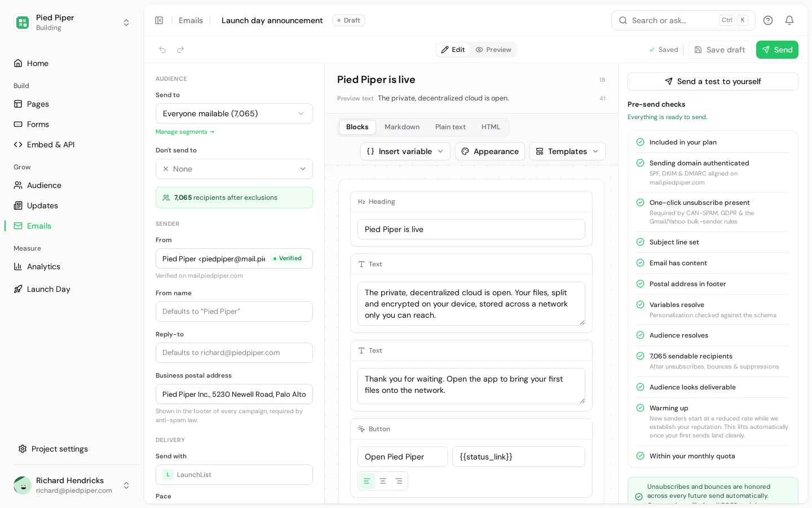Collapse the sidebar panel icon
This screenshot has height=508, width=812.
159,20
